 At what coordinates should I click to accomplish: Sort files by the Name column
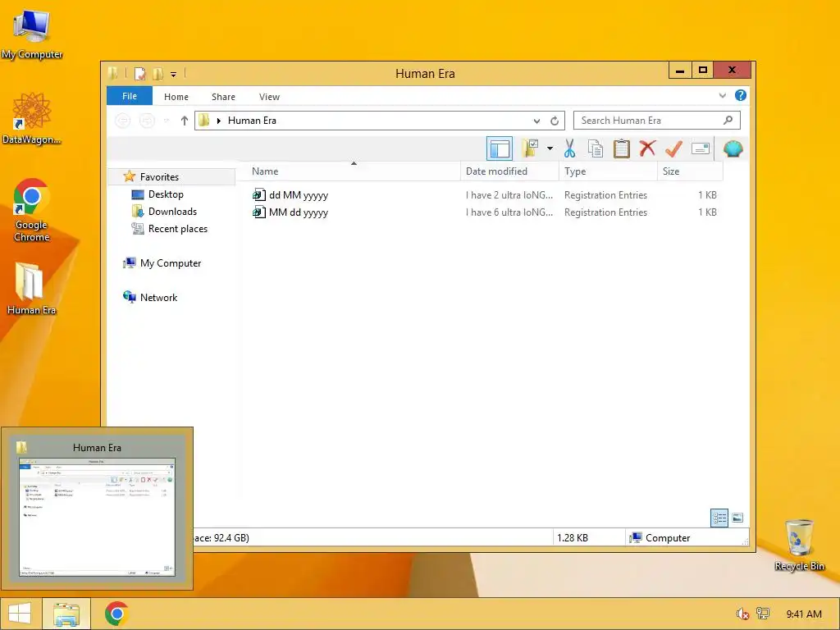pyautogui.click(x=353, y=171)
